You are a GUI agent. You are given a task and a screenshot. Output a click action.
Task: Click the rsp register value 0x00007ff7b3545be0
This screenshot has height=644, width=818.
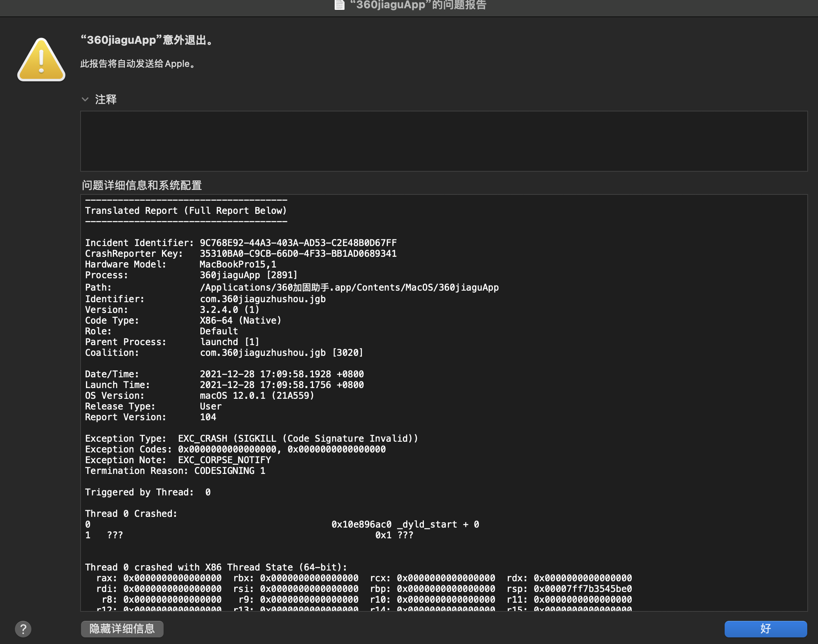(583, 589)
